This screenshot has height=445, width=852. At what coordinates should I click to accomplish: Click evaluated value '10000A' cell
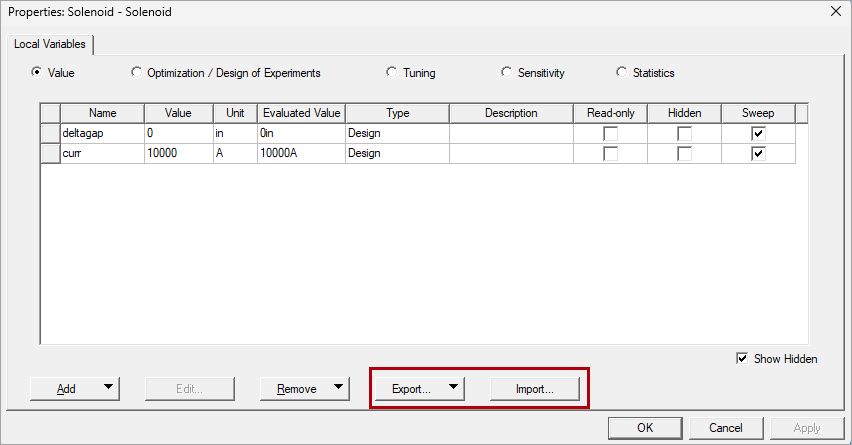(302, 153)
